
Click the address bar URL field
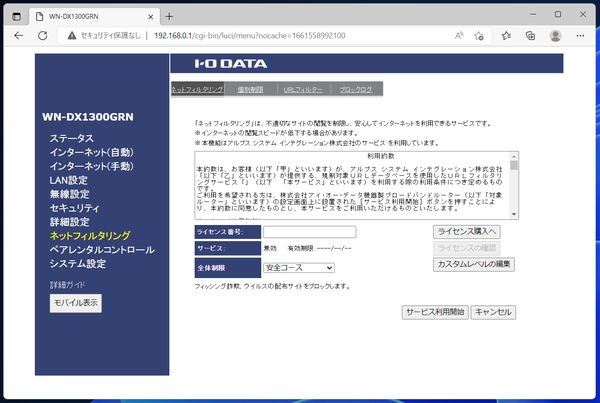249,36
